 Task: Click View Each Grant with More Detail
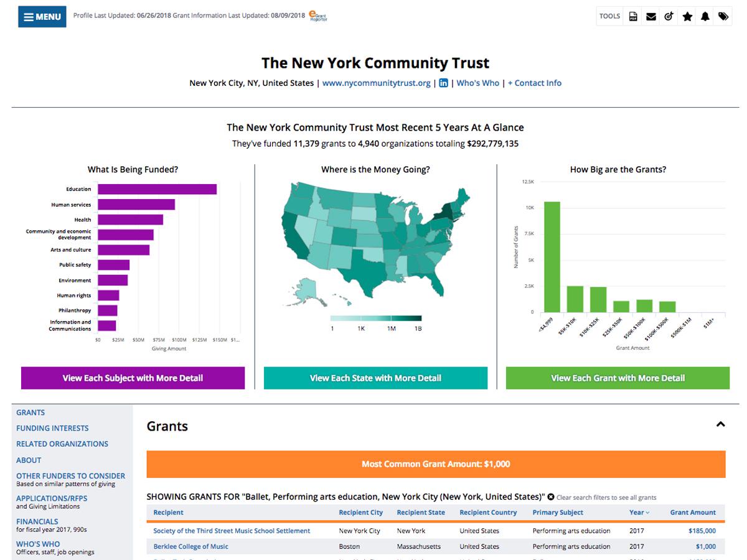pyautogui.click(x=618, y=378)
